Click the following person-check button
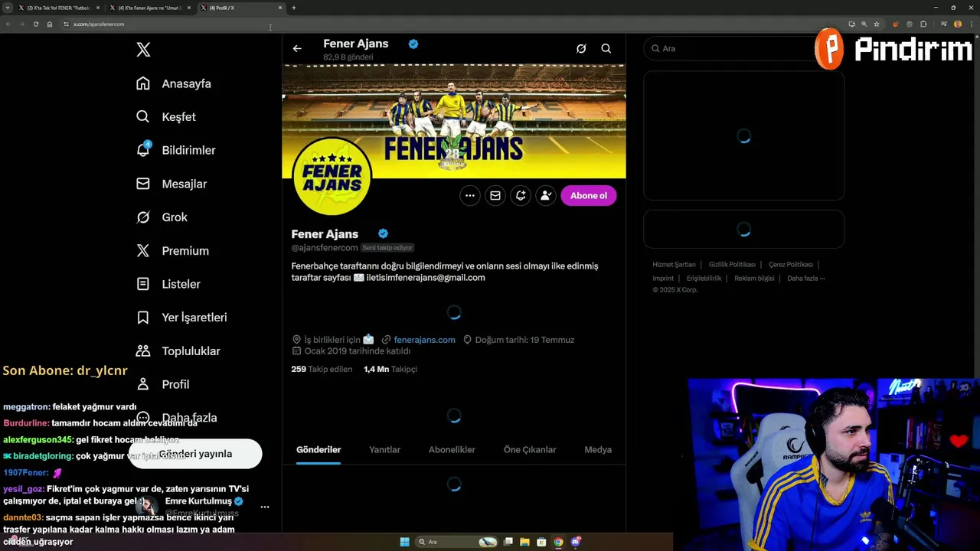This screenshot has height=551, width=980. tap(546, 196)
